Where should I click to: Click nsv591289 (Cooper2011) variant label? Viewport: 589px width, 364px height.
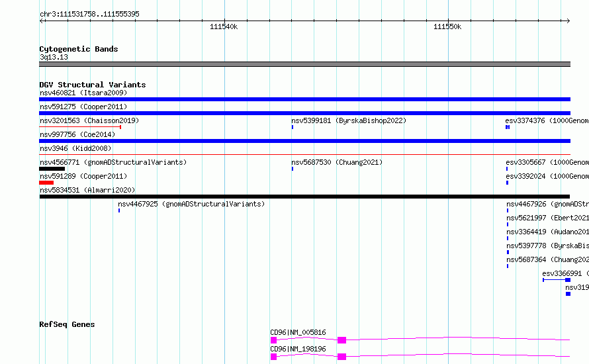[83, 176]
